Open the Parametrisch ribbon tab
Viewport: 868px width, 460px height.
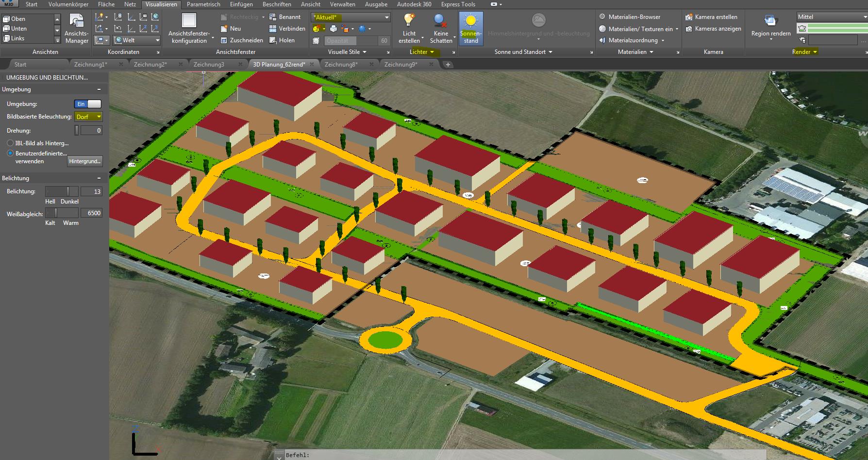203,4
